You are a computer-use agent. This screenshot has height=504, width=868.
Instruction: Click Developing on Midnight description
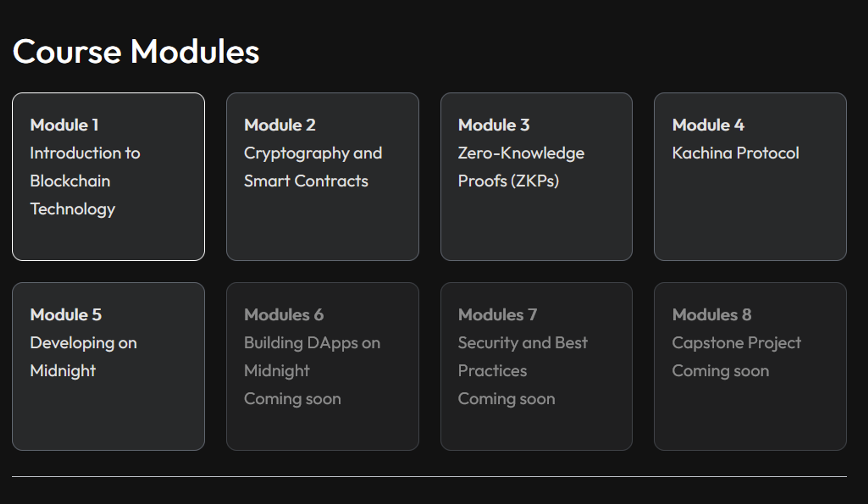pos(83,357)
